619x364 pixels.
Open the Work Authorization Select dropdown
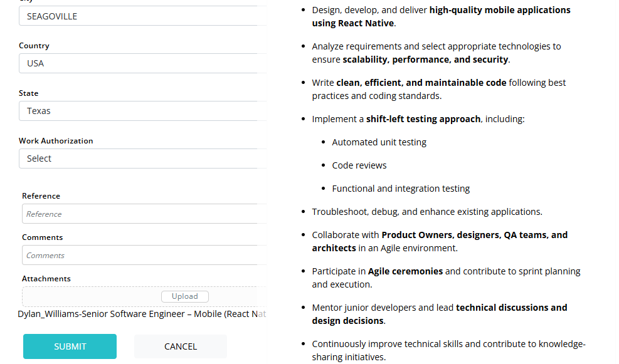tap(141, 159)
